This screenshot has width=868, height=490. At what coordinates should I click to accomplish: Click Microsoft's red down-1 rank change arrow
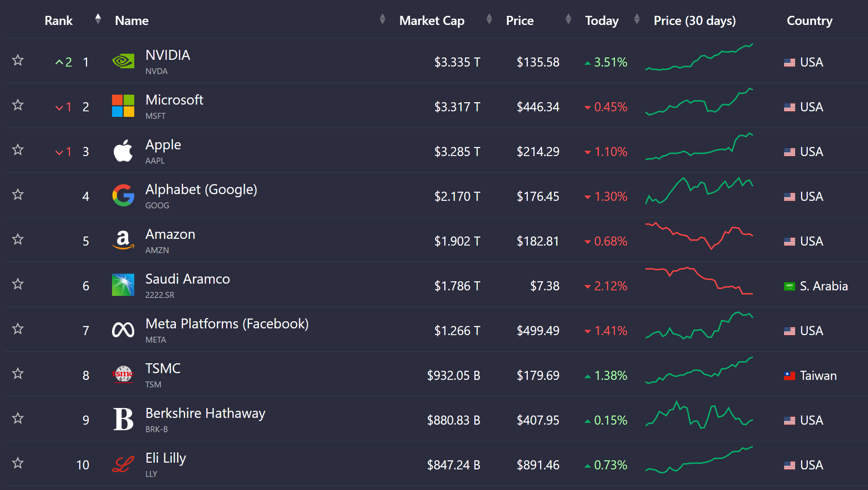(x=63, y=107)
